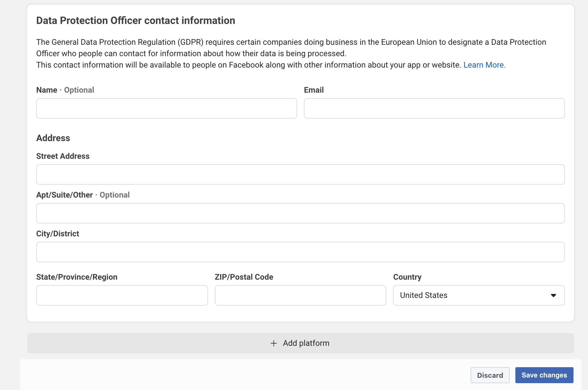
Task: Open the Country dropdown showing United States
Action: point(479,295)
